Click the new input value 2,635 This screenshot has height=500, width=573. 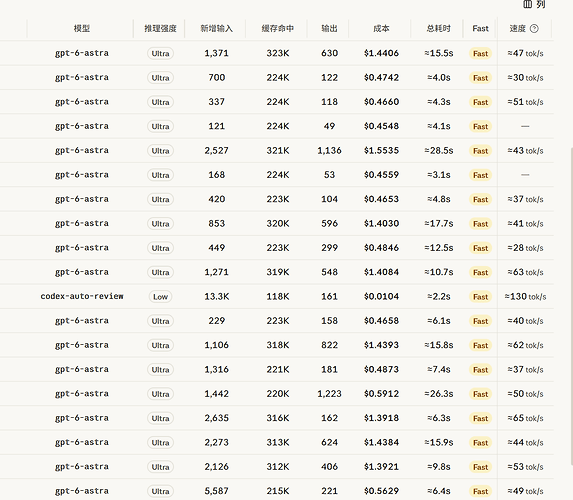tap(216, 418)
